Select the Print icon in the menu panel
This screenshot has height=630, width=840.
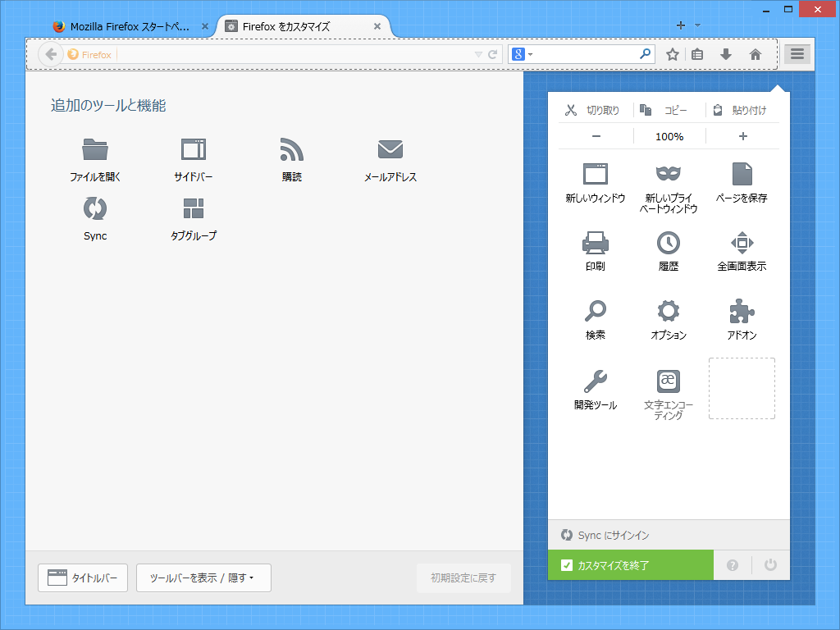pyautogui.click(x=595, y=243)
